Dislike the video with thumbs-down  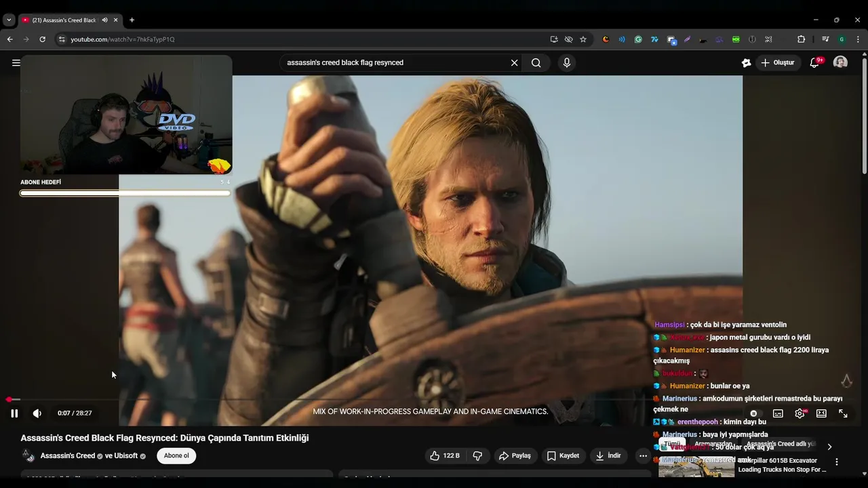point(477,455)
